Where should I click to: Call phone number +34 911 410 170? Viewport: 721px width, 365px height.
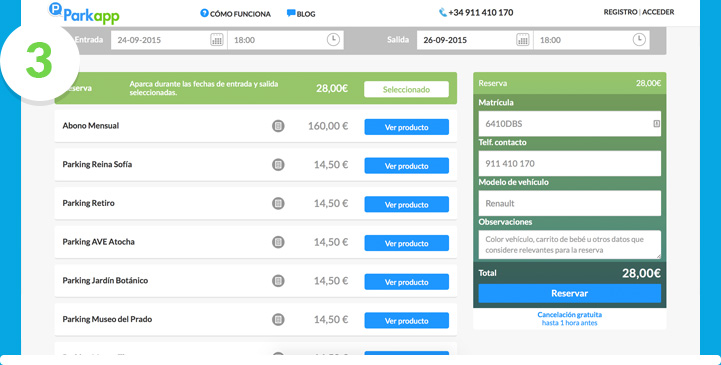click(481, 13)
